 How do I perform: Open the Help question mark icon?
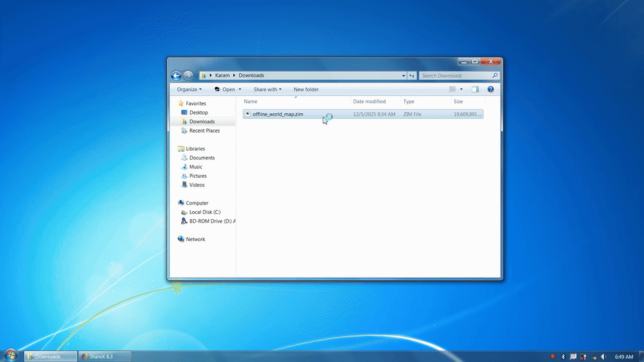coord(491,89)
